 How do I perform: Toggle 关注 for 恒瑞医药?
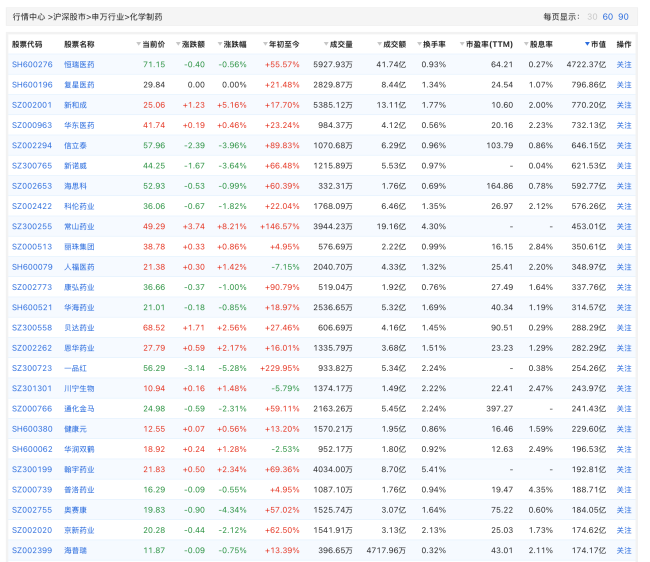tap(624, 64)
